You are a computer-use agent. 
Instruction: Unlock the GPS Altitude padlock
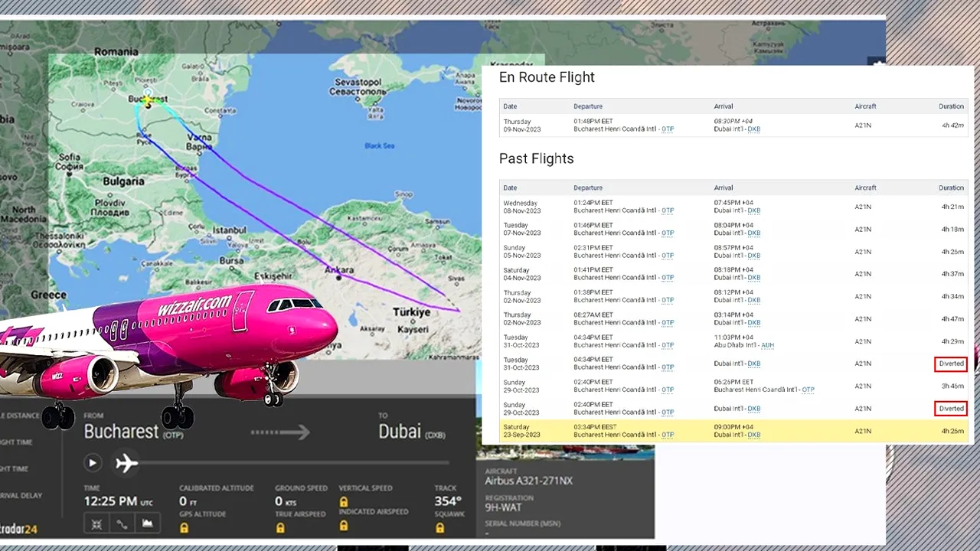pyautogui.click(x=185, y=529)
